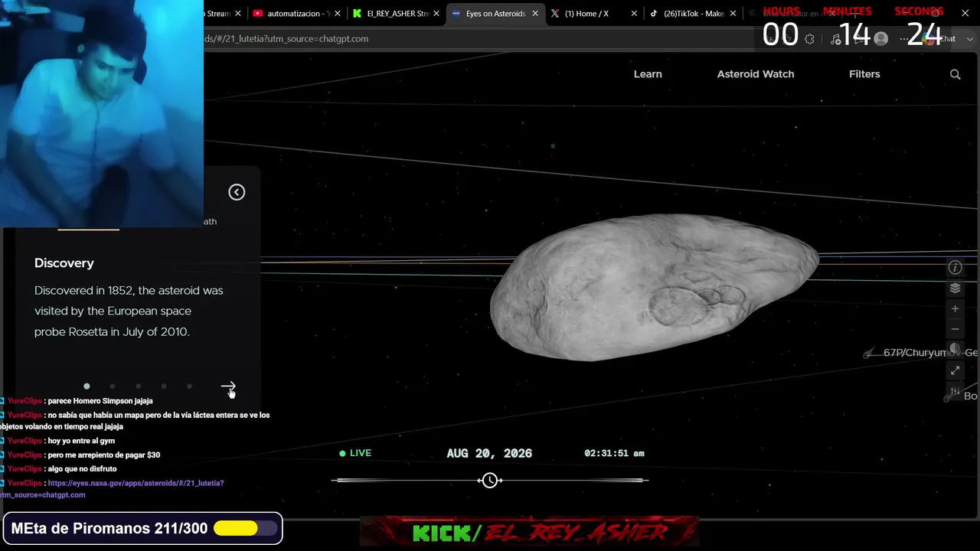Open Asteroid Watch

pos(756,74)
